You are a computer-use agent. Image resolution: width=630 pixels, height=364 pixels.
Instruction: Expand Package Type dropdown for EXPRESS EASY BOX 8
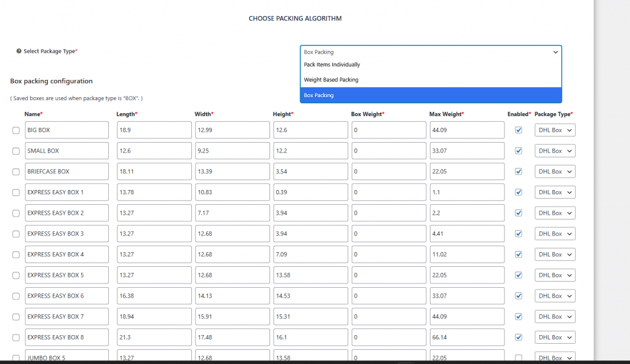click(555, 337)
